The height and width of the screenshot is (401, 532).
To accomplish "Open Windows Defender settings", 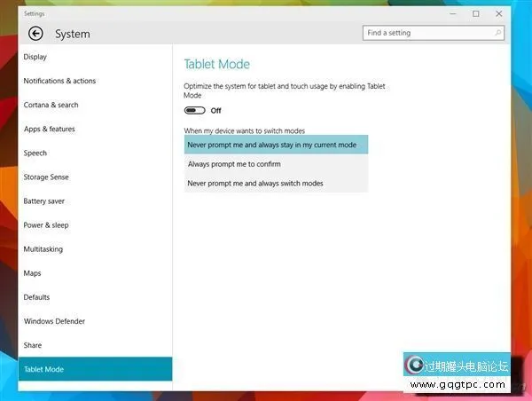I will point(54,321).
